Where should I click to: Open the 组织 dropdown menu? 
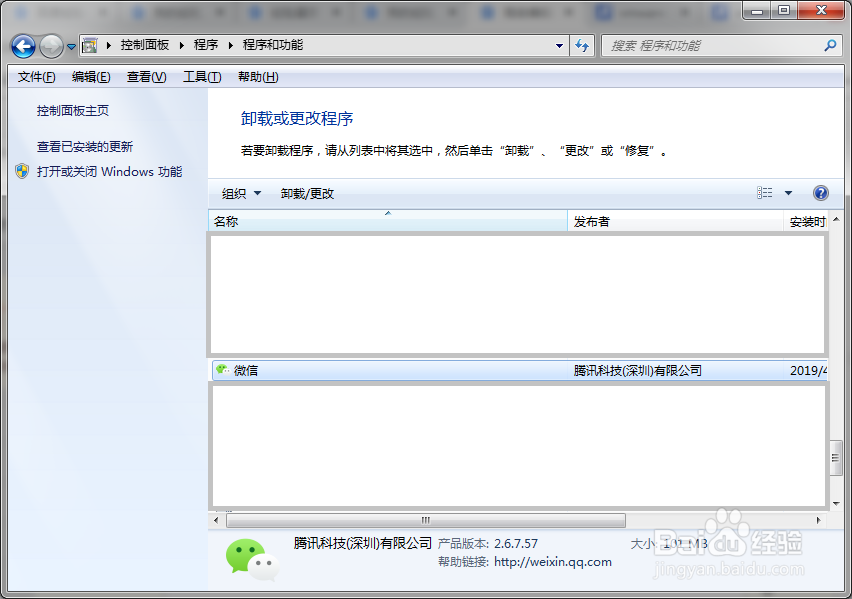tap(240, 192)
